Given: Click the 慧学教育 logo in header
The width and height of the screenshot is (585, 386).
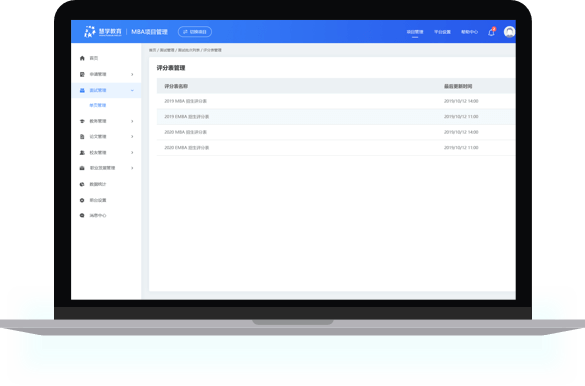Looking at the screenshot, I should pos(103,32).
